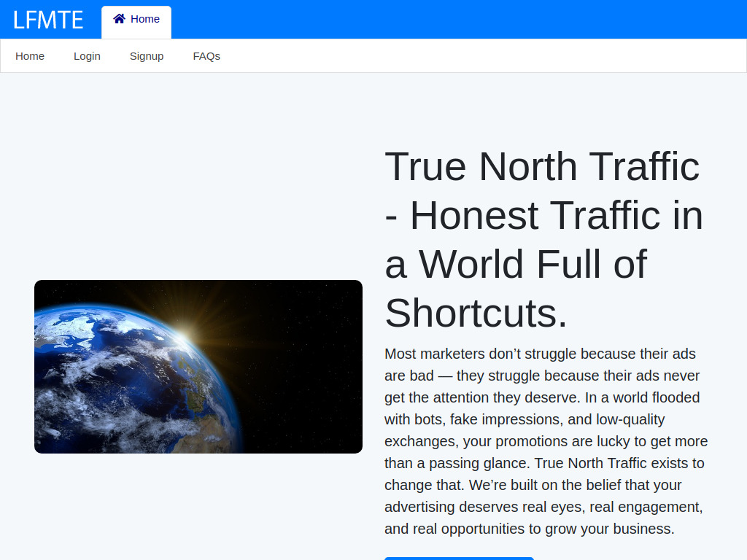Click the blue button at the page bottom

[x=459, y=559]
